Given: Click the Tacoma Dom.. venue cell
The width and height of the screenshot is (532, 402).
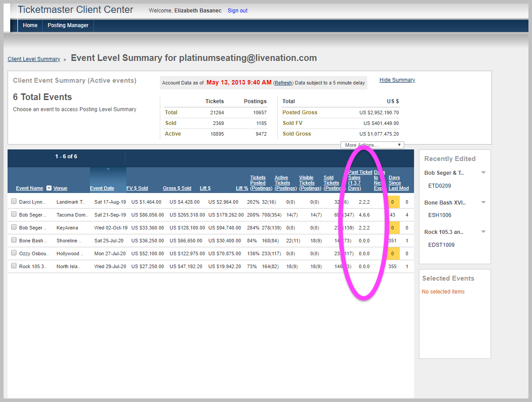Looking at the screenshot, I should click(72, 215).
